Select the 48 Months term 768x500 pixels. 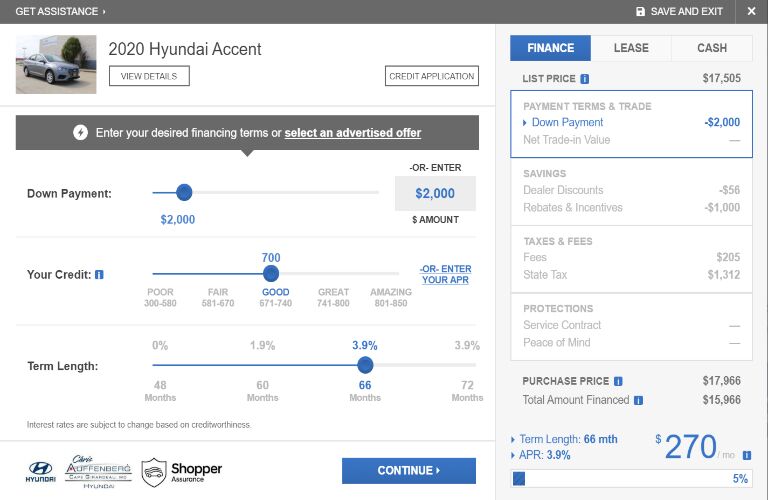click(160, 391)
